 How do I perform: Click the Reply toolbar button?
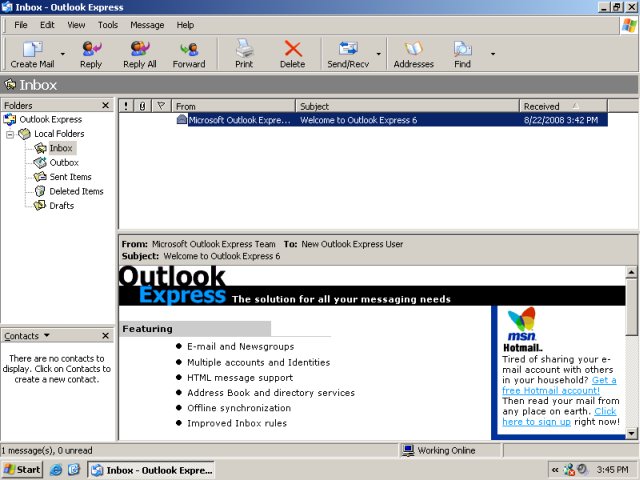[91, 54]
